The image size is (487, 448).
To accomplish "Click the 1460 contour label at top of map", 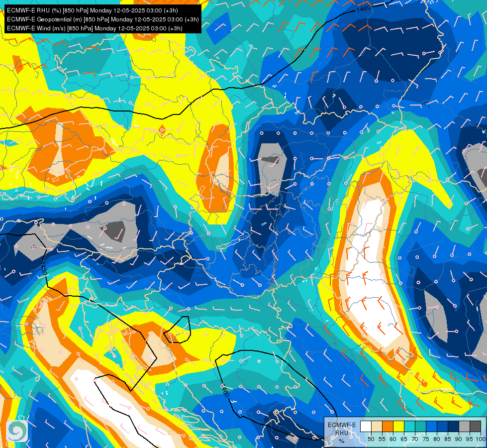I will pyautogui.click(x=364, y=8).
